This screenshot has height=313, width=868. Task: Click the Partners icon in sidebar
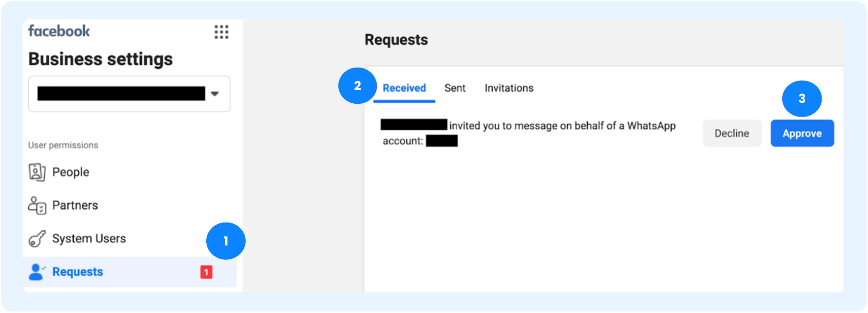(37, 205)
